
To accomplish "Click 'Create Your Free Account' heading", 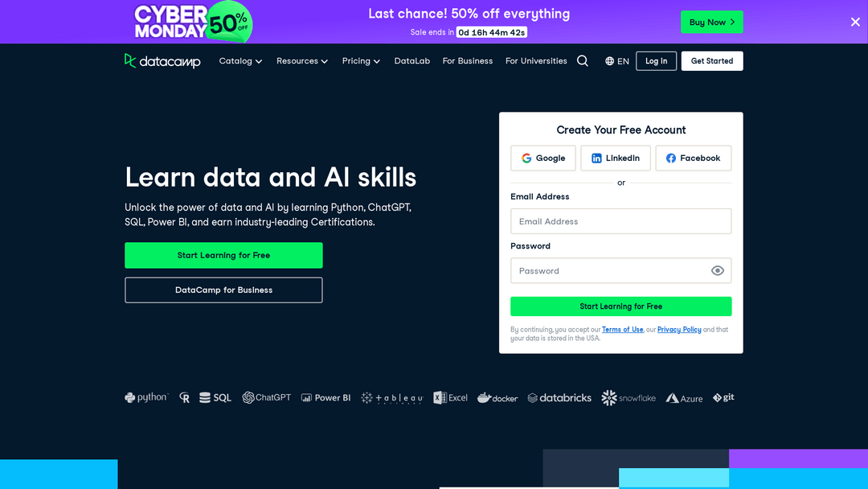I will [620, 130].
